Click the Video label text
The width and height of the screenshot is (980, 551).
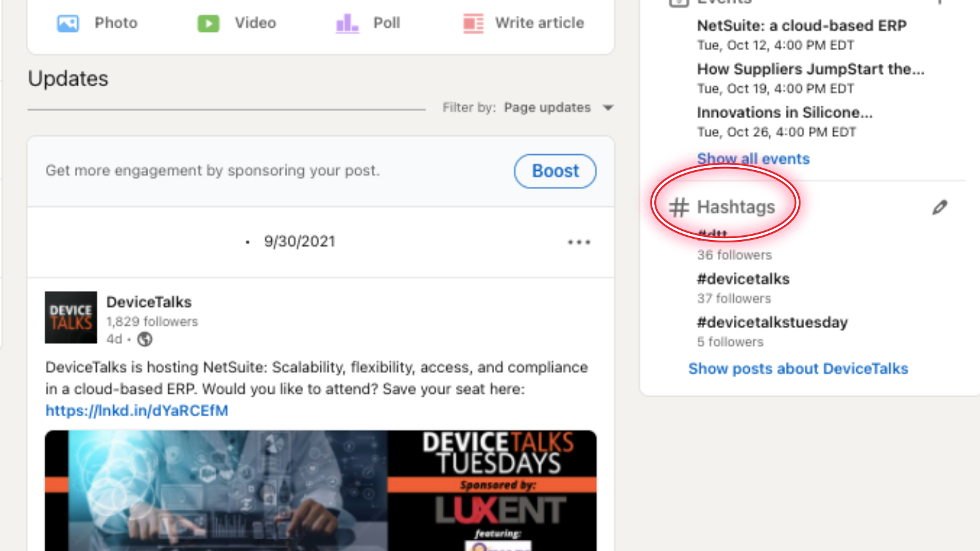[255, 23]
